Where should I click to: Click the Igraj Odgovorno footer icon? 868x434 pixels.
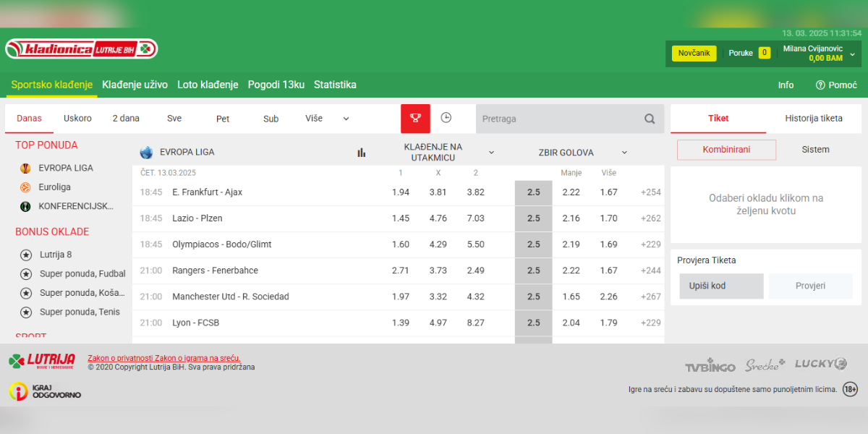tap(18, 391)
